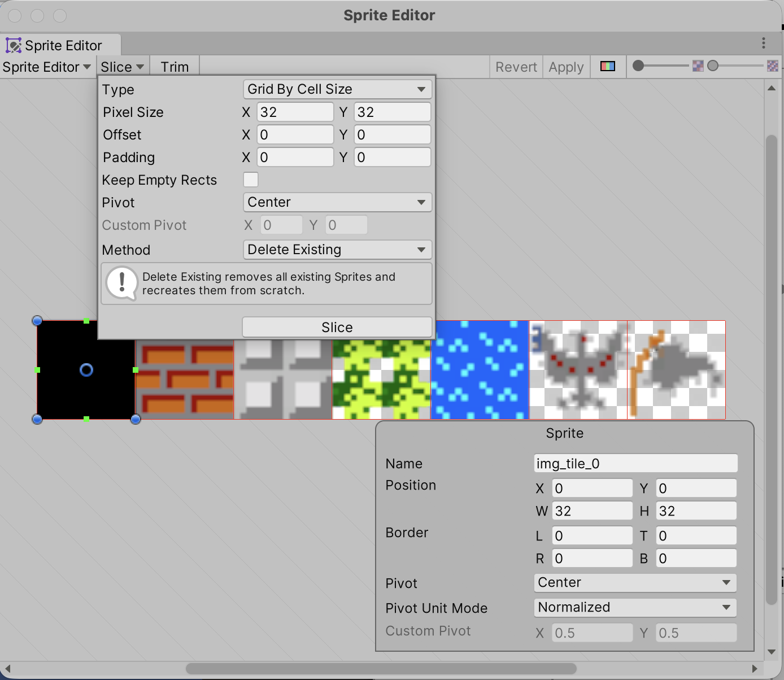Open the Type dropdown Grid By Cell Size
Viewport: 784px width, 680px height.
(337, 89)
